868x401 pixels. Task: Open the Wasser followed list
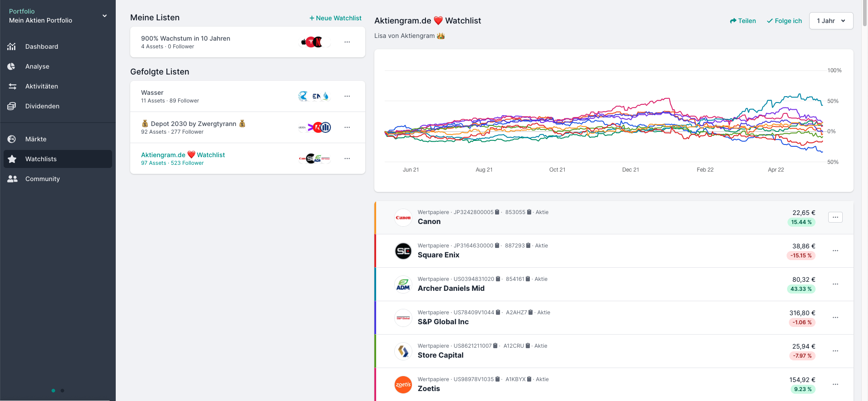point(248,96)
